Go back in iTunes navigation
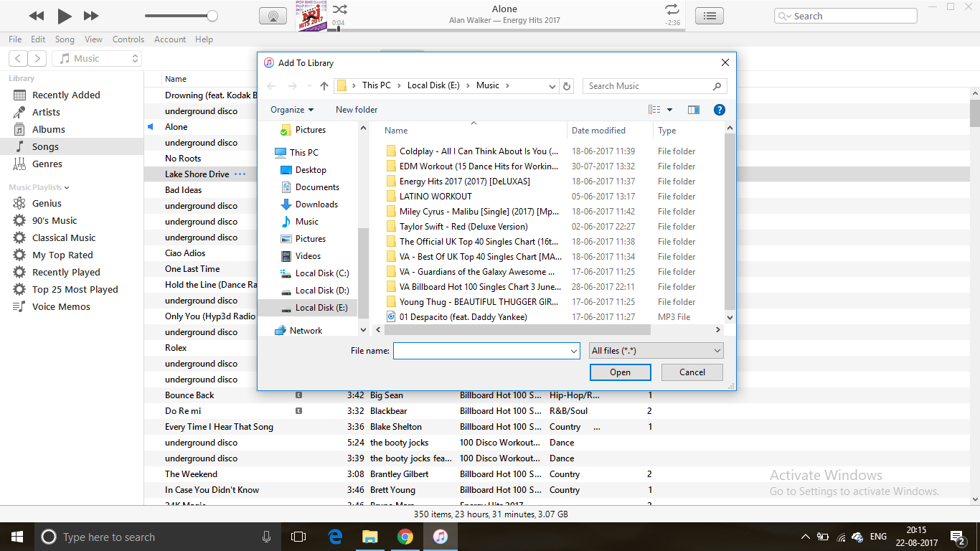Image resolution: width=980 pixels, height=551 pixels. 19,59
